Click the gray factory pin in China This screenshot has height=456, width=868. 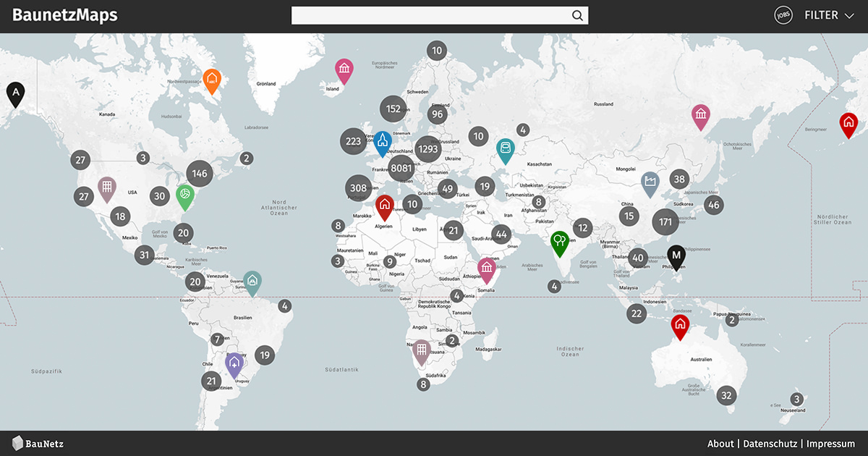pos(650,182)
